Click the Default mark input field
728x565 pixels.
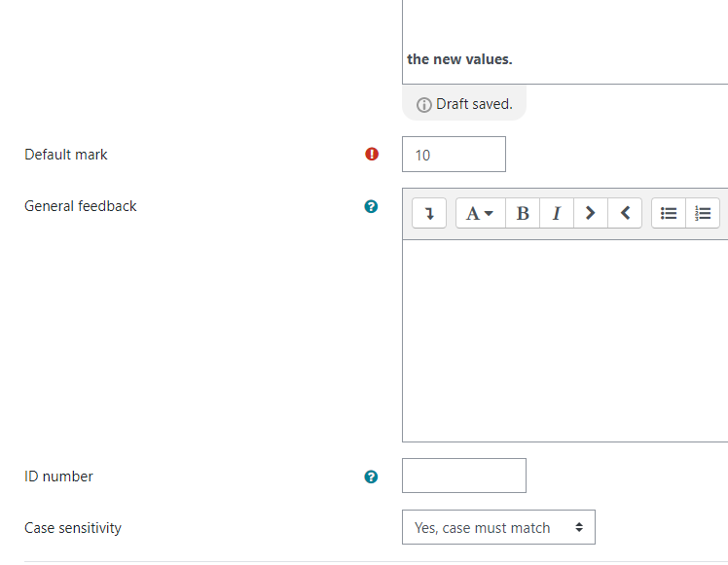[454, 154]
